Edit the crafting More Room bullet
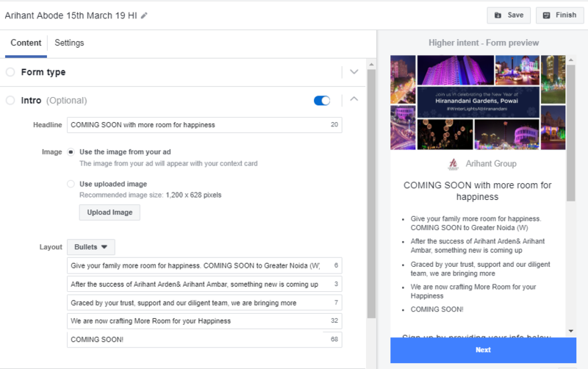The image size is (588, 369). pos(204,321)
